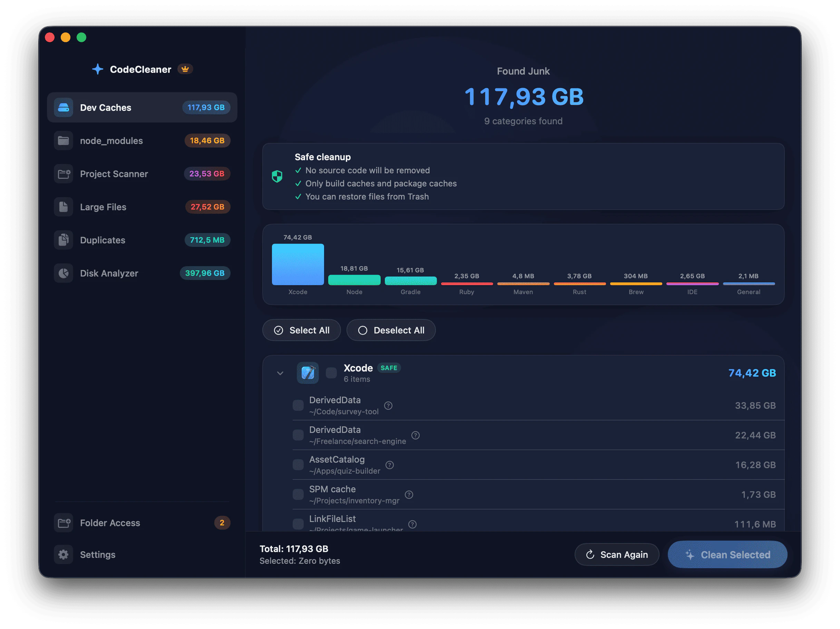Select the Dev Caches sidebar icon
The height and width of the screenshot is (629, 840).
pyautogui.click(x=64, y=107)
